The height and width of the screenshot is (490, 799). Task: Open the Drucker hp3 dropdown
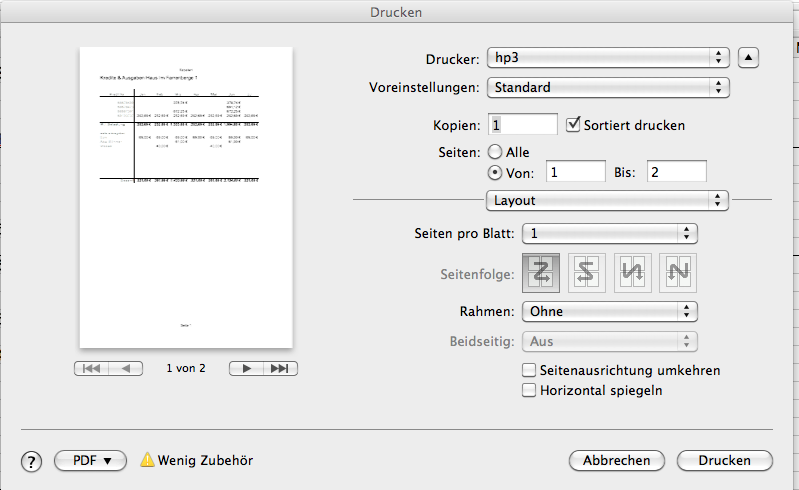click(x=608, y=58)
